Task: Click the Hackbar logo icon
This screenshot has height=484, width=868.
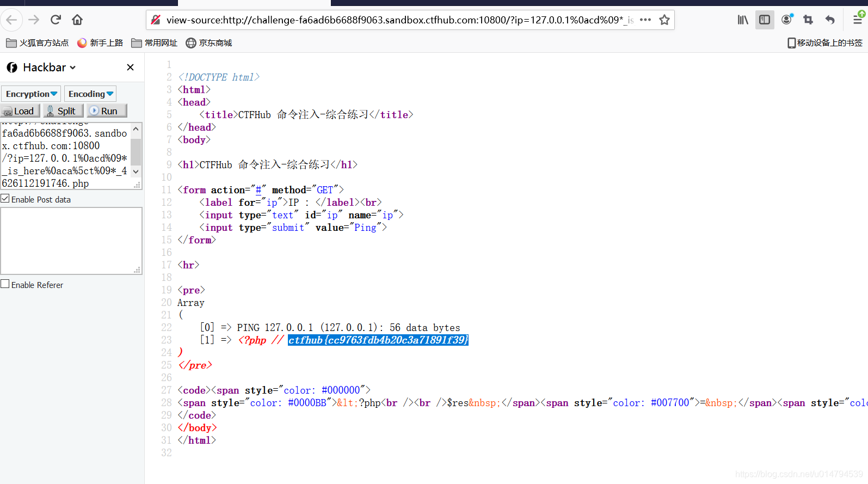Action: (12, 68)
